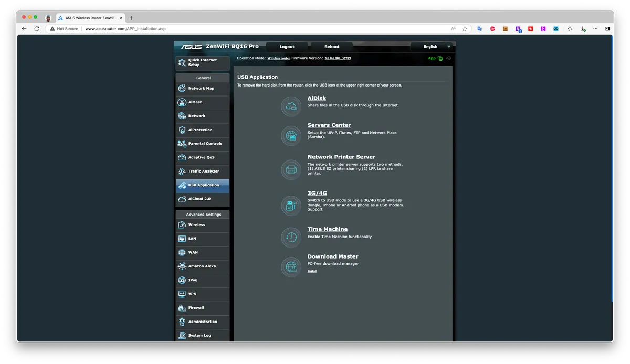630x364 pixels.
Task: Select Parental Controls menu item
Action: pyautogui.click(x=205, y=144)
